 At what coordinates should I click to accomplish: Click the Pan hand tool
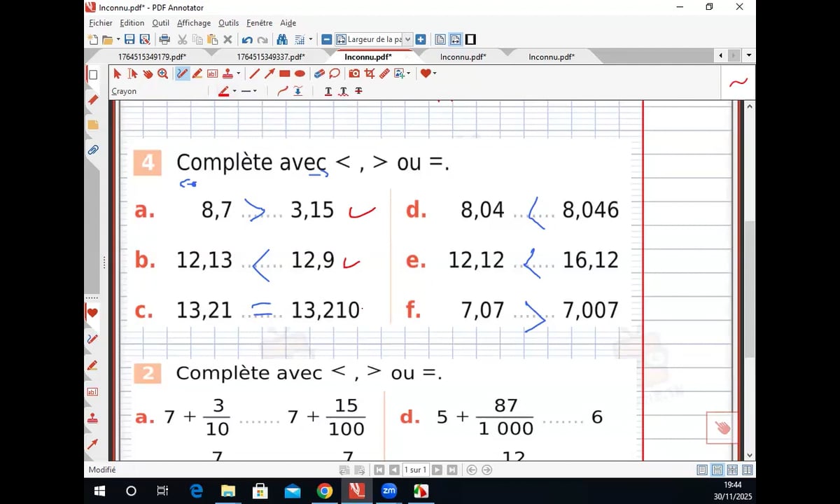pyautogui.click(x=148, y=73)
